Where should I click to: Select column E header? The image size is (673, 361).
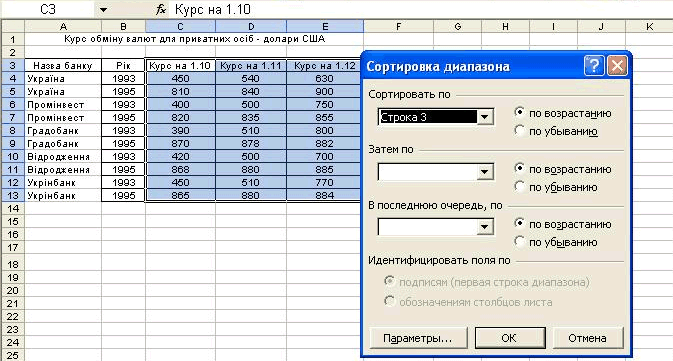[x=325, y=27]
